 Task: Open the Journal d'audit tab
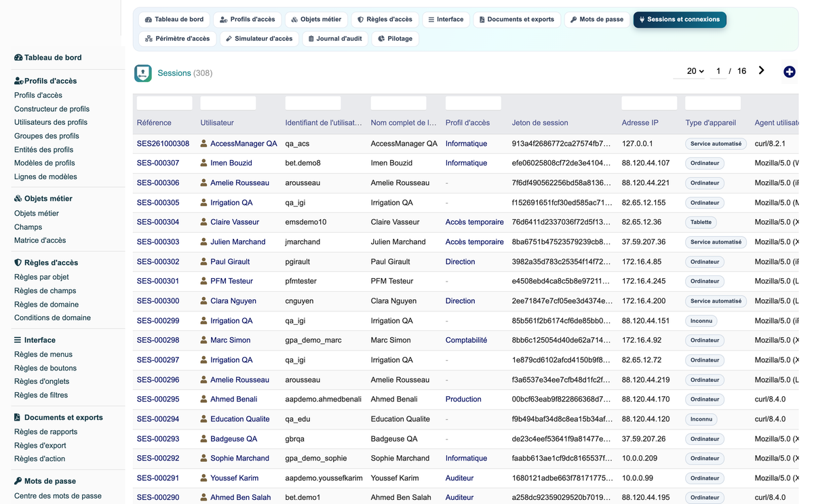click(335, 39)
